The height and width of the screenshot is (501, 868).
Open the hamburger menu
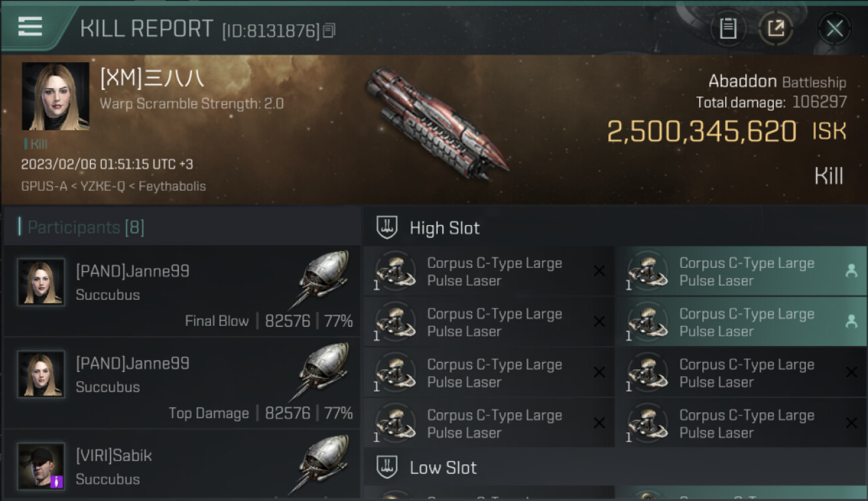click(30, 27)
